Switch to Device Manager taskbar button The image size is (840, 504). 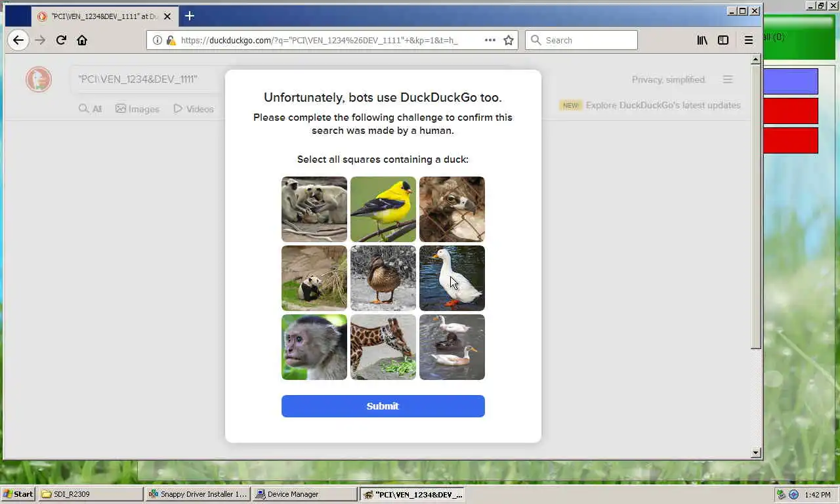click(304, 494)
